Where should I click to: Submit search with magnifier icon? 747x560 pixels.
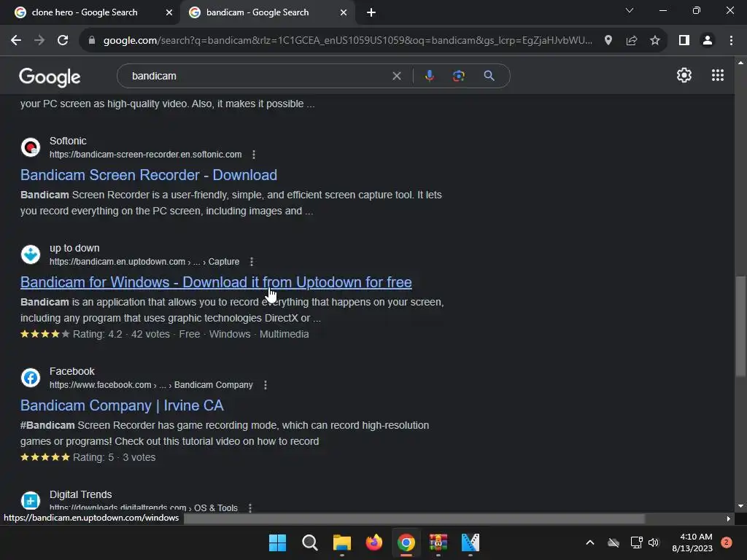tap(489, 76)
